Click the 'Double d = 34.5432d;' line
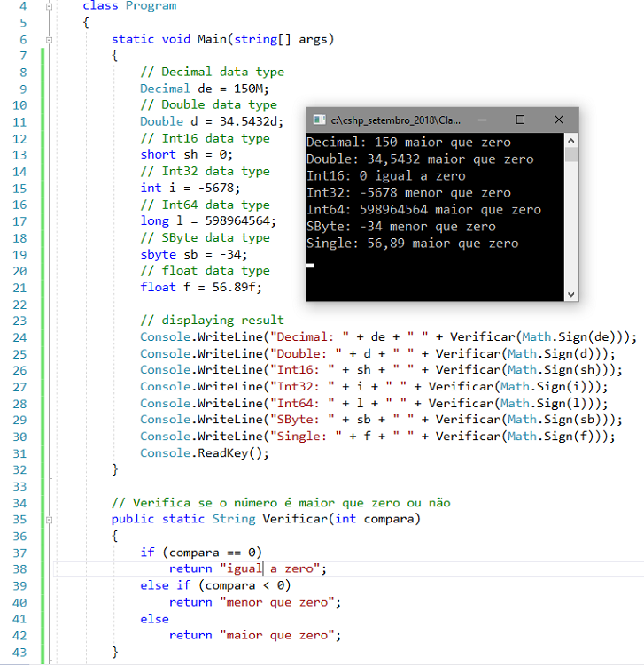 point(212,121)
